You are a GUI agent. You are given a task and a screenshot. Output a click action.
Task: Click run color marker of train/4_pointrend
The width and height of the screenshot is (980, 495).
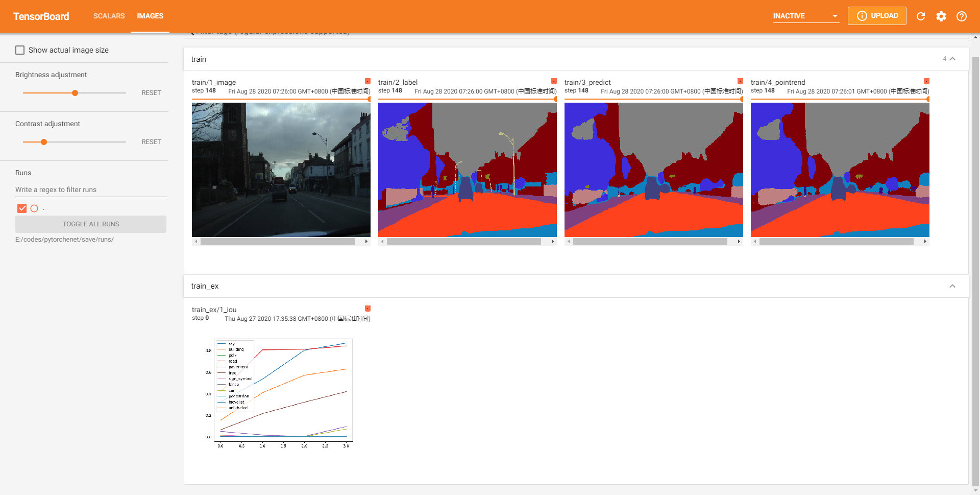click(x=926, y=81)
